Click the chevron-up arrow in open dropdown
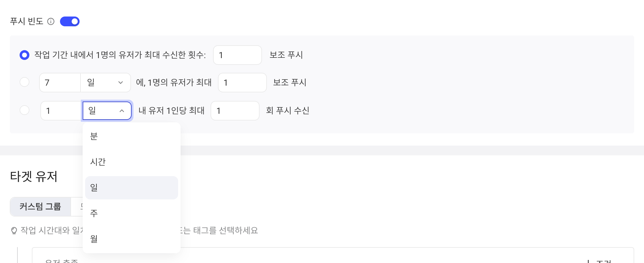Screen dimensions: 644x263 [x=122, y=111]
